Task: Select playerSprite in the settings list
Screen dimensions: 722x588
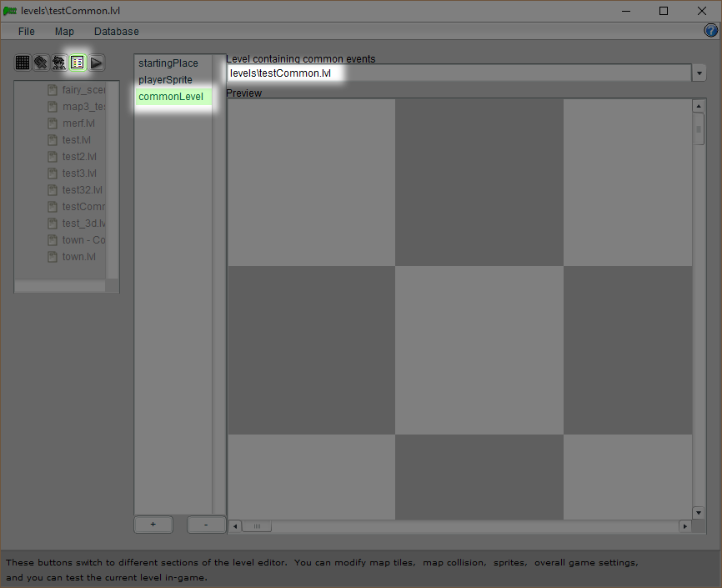Action: [x=165, y=80]
